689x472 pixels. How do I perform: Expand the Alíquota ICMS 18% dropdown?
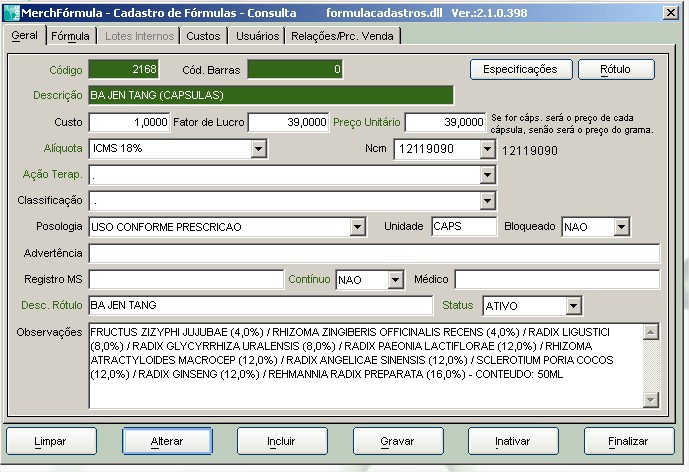258,149
